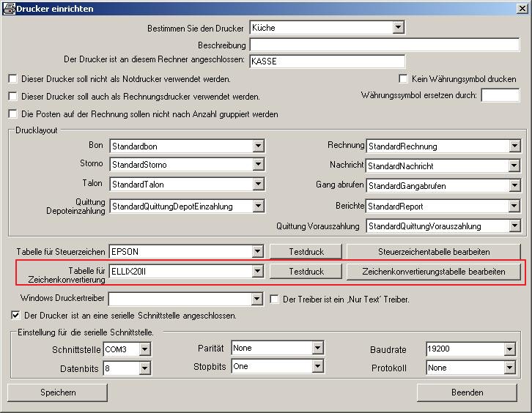Close the Drucker einrichten window
The height and width of the screenshot is (413, 532).
tap(522, 7)
